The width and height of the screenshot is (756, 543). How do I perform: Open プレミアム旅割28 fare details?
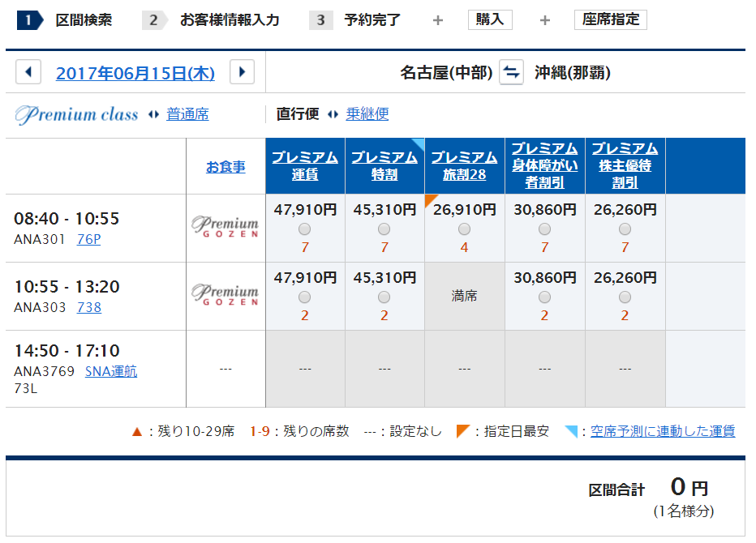464,166
